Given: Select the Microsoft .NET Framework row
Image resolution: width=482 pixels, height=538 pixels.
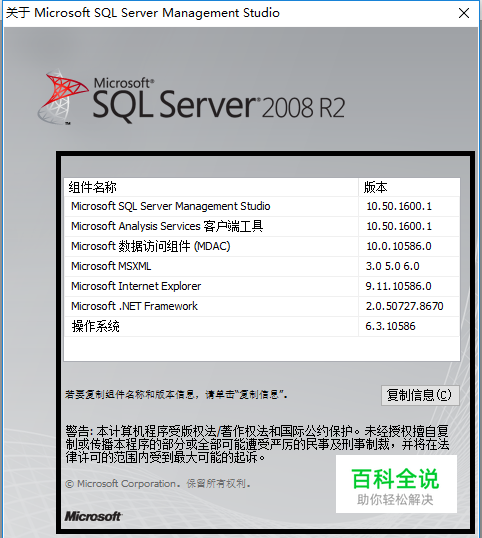Looking at the screenshot, I should 262,306.
